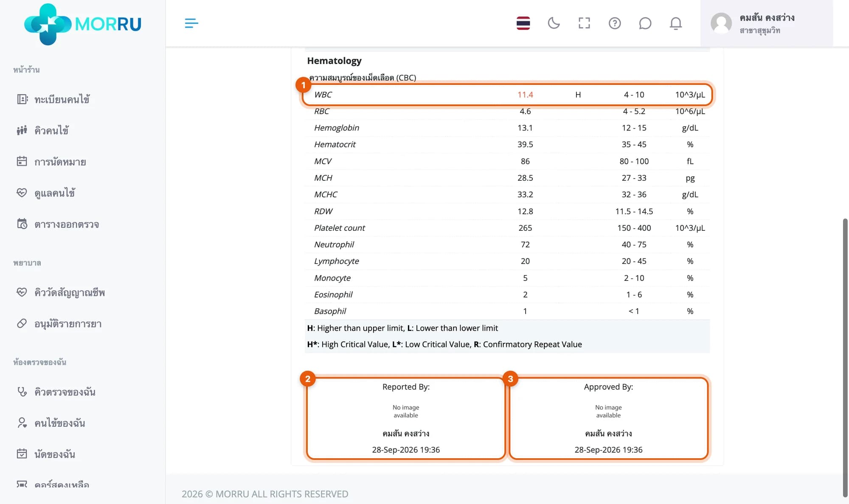849x504 pixels.
Task: Click the Platelet count value 265
Action: pos(525,228)
